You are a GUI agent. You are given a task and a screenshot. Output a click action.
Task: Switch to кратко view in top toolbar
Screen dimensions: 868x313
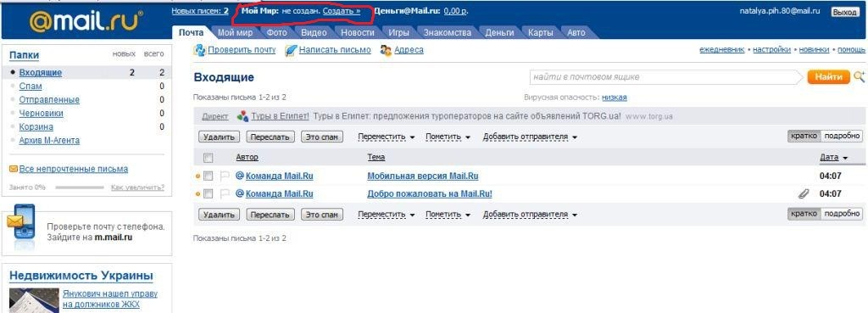pyautogui.click(x=804, y=137)
